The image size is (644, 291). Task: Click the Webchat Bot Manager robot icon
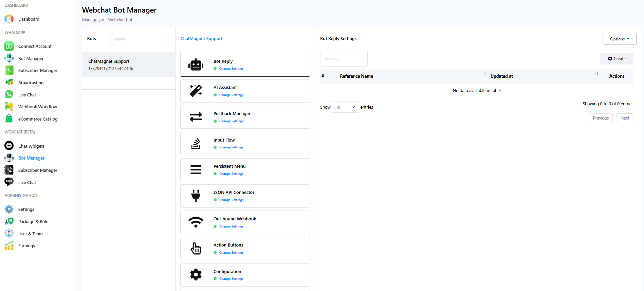point(9,158)
